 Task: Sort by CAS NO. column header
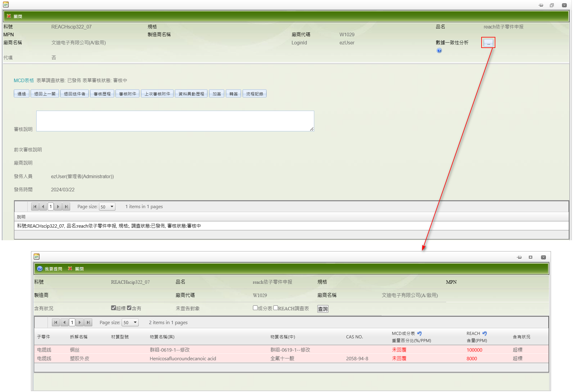[354, 337]
